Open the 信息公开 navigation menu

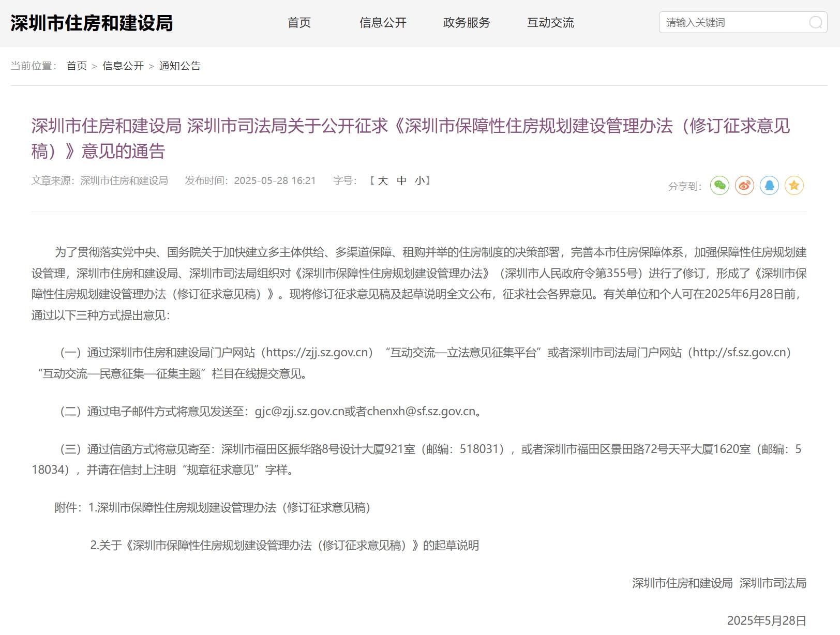382,23
